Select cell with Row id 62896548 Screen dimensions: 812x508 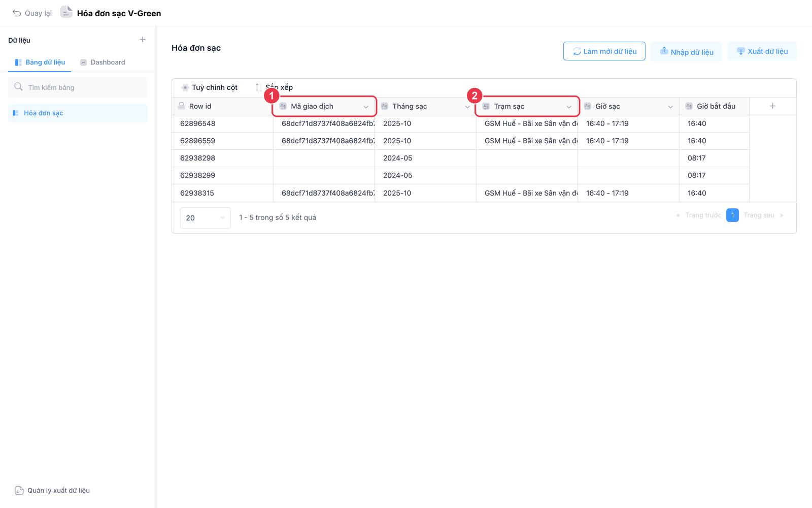point(223,124)
